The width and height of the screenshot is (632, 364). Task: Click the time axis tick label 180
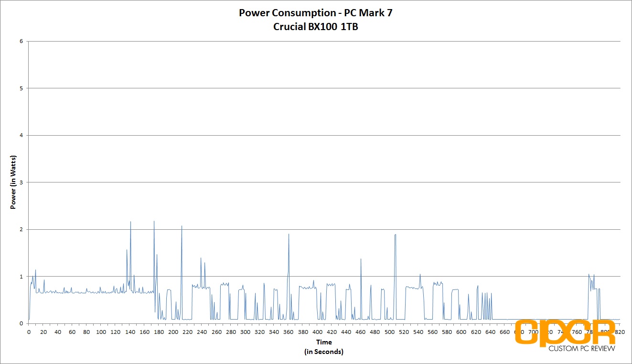pos(159,332)
